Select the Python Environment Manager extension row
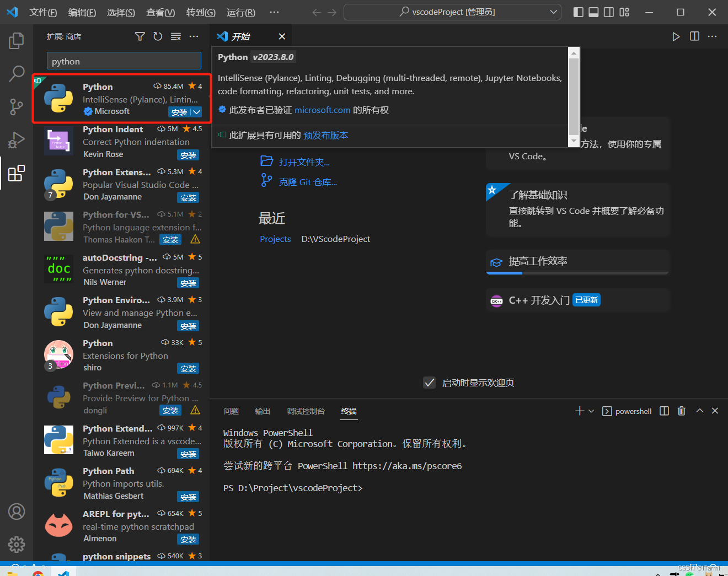 point(121,313)
